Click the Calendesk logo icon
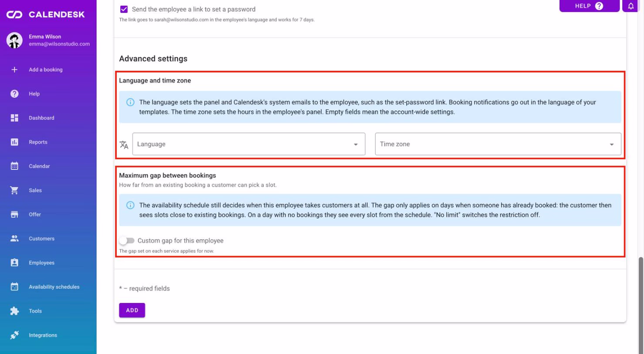This screenshot has height=354, width=644. pos(14,15)
